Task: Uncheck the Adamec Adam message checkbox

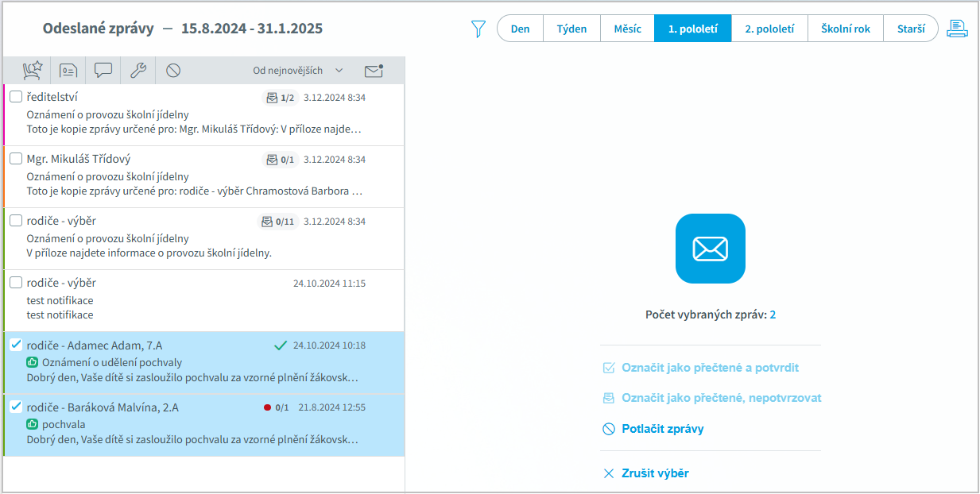Action: pyautogui.click(x=16, y=345)
